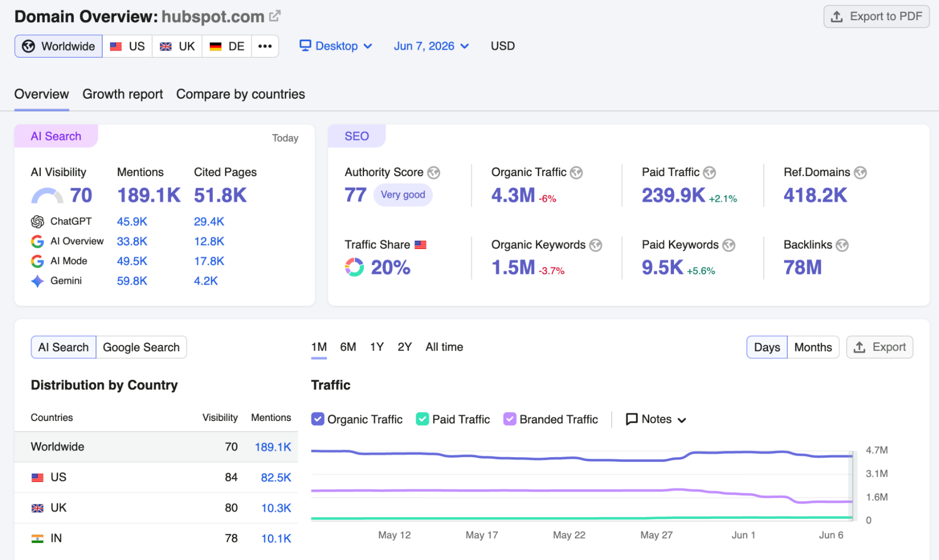Click the Authority Score globe info icon

434,173
